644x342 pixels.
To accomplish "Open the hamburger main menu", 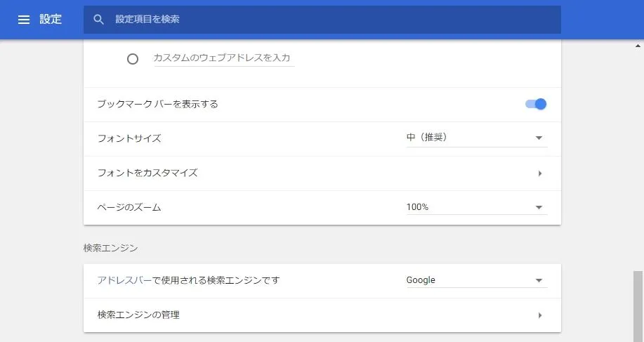I will 24,19.
